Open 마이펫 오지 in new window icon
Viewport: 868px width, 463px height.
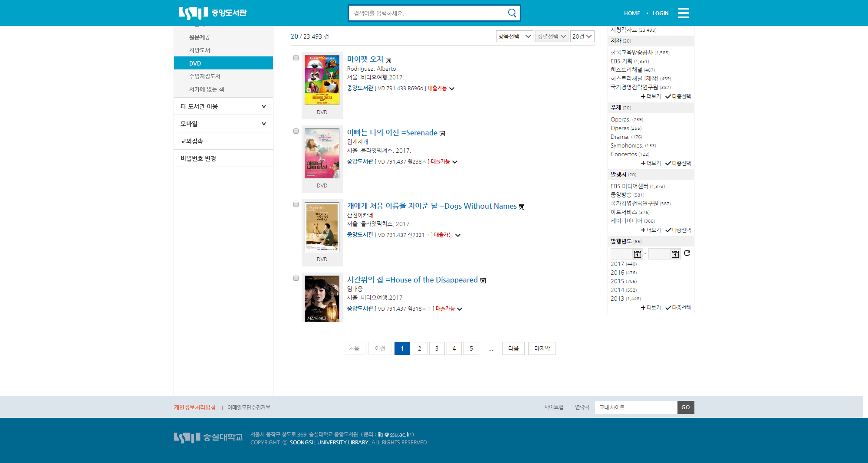(x=388, y=60)
